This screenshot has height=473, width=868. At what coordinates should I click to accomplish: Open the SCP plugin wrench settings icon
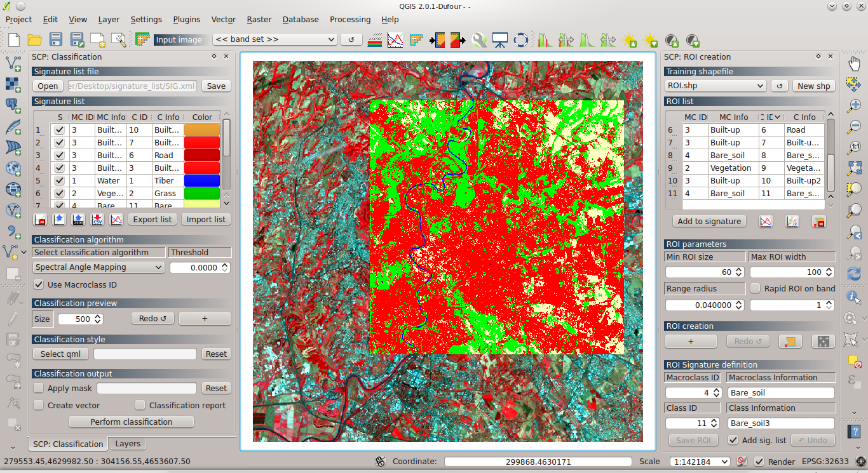(x=478, y=39)
